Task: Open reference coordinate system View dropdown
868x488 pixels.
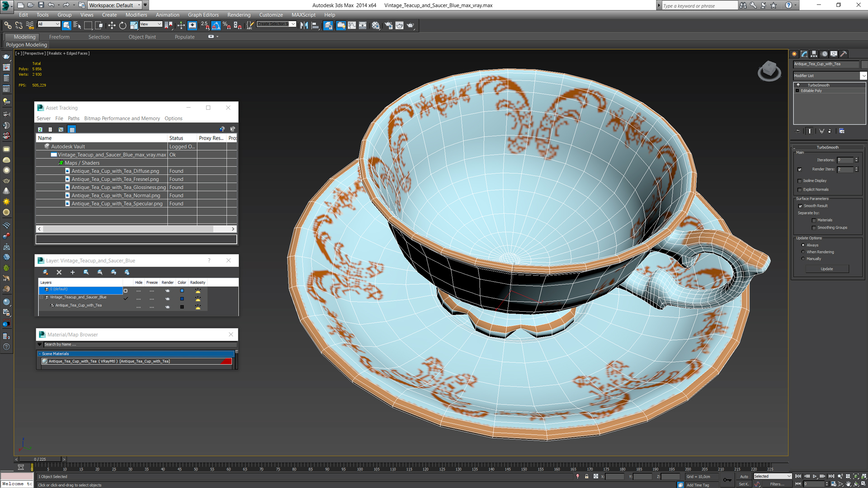Action: 151,24
